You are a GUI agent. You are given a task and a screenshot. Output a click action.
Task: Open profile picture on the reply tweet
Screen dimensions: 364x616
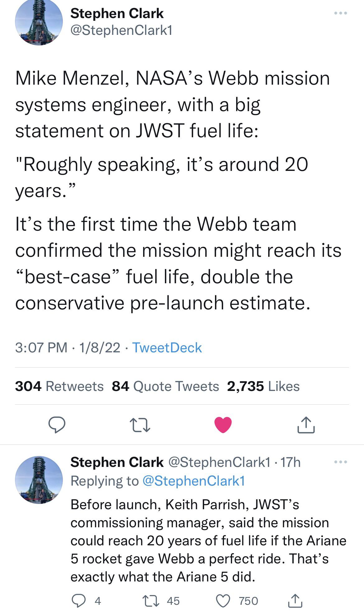click(x=39, y=480)
